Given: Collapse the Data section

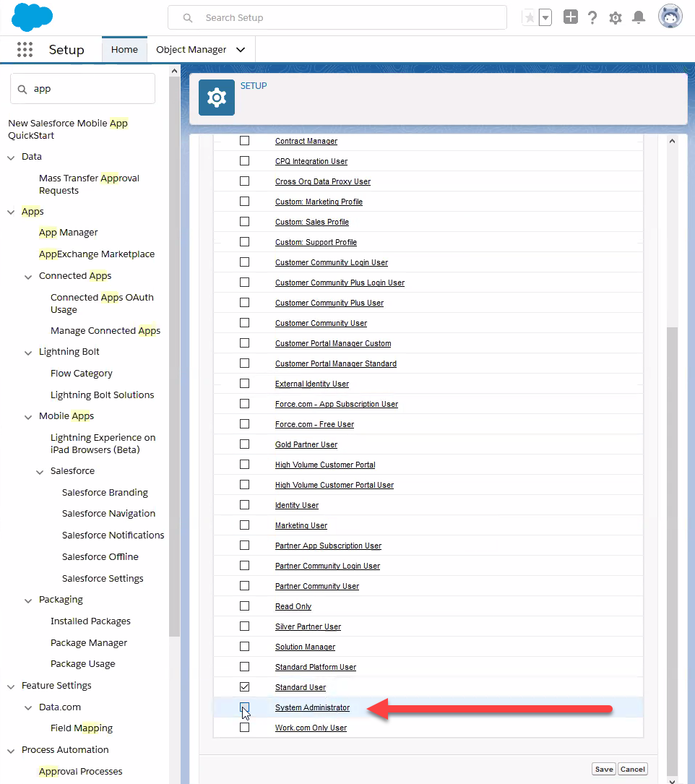Looking at the screenshot, I should (x=11, y=158).
